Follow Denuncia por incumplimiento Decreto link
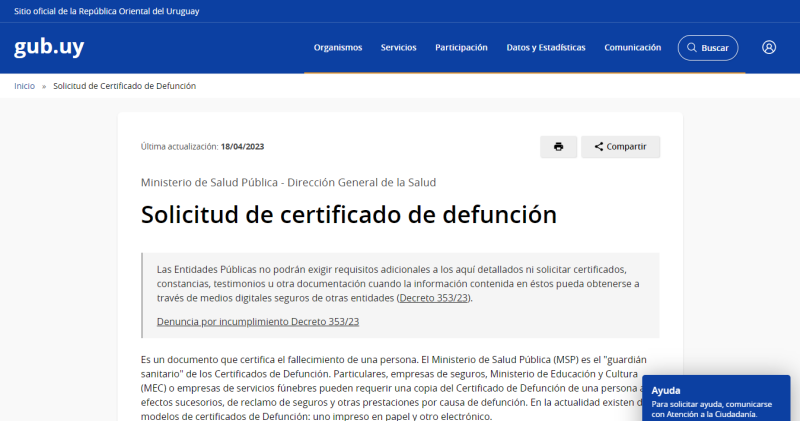The image size is (800, 421). (257, 321)
